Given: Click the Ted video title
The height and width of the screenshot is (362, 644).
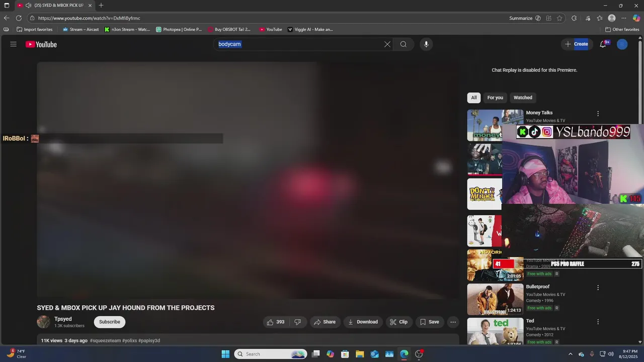Looking at the screenshot, I should click(x=530, y=321).
